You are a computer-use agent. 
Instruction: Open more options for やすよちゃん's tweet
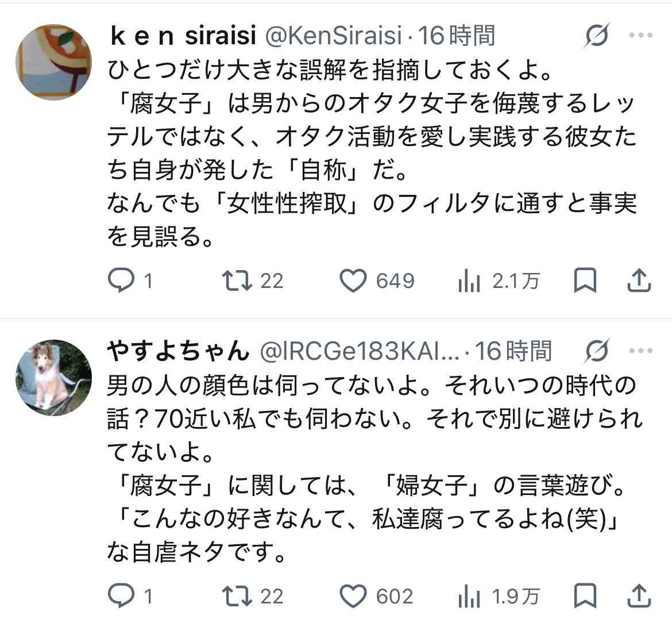tap(641, 351)
